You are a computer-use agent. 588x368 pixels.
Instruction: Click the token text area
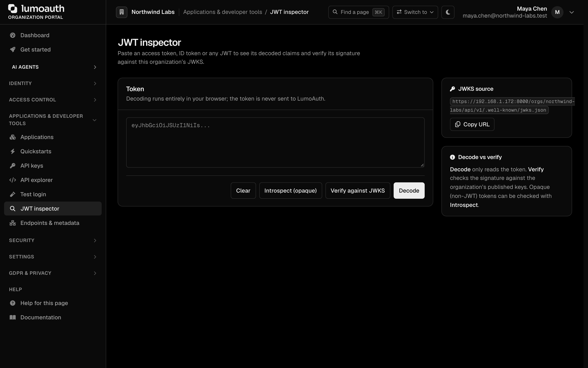click(x=275, y=142)
